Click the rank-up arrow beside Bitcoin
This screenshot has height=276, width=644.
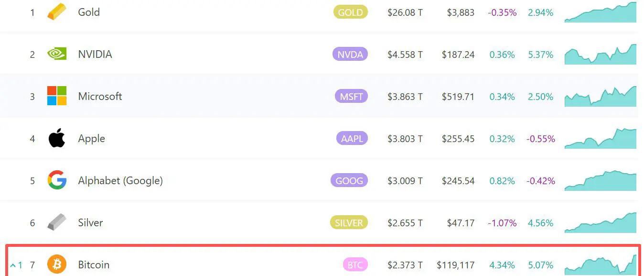point(13,265)
